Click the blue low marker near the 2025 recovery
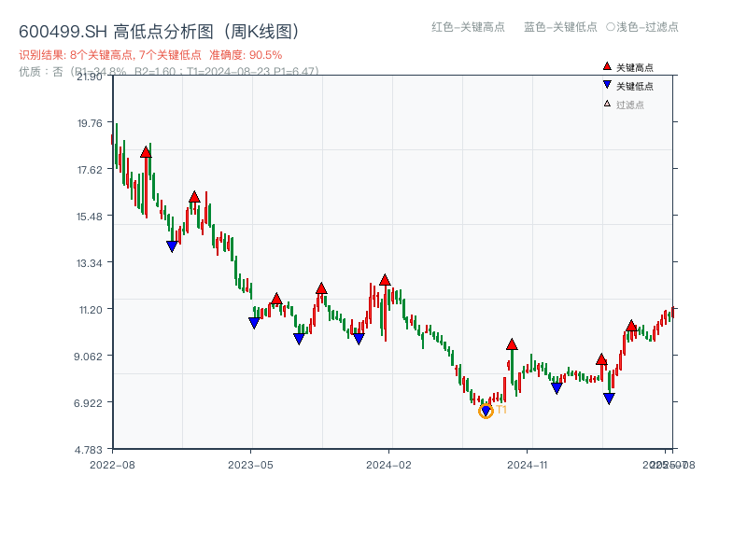This screenshot has width=747, height=560. (610, 398)
